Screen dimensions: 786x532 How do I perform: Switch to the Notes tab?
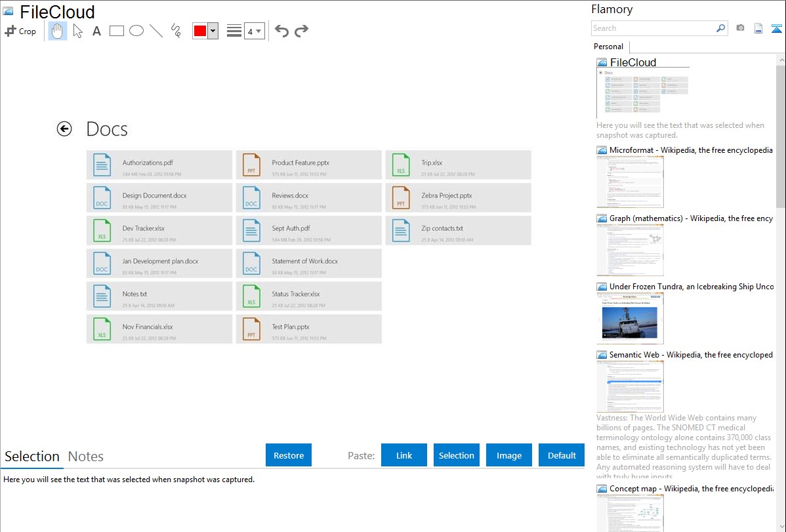point(86,457)
